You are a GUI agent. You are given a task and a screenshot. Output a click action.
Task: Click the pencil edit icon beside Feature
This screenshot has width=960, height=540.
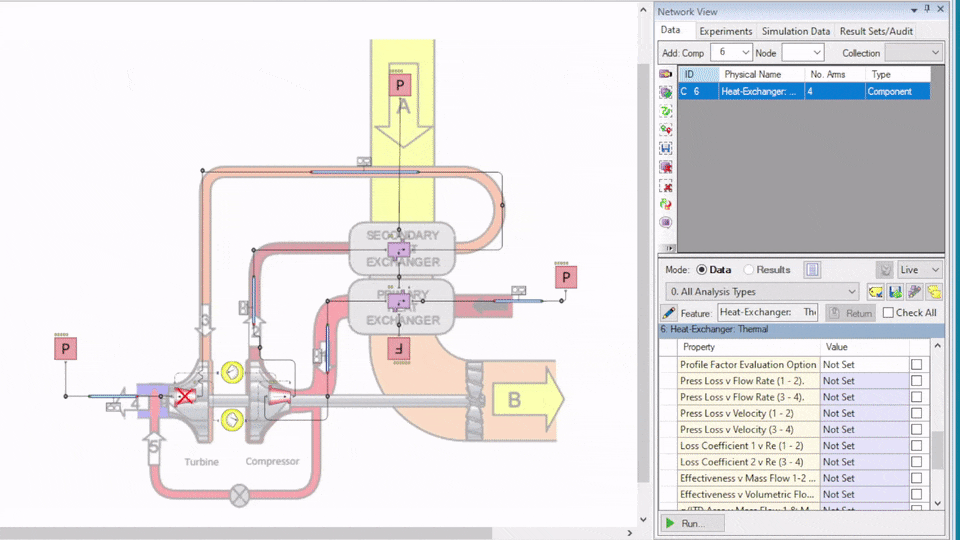[x=669, y=313]
